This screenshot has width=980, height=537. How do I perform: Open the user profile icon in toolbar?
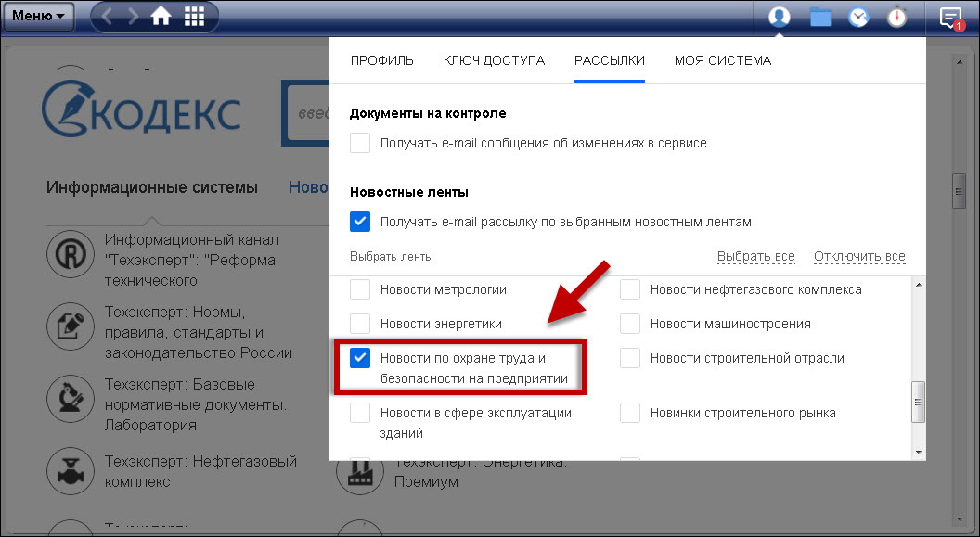click(780, 17)
